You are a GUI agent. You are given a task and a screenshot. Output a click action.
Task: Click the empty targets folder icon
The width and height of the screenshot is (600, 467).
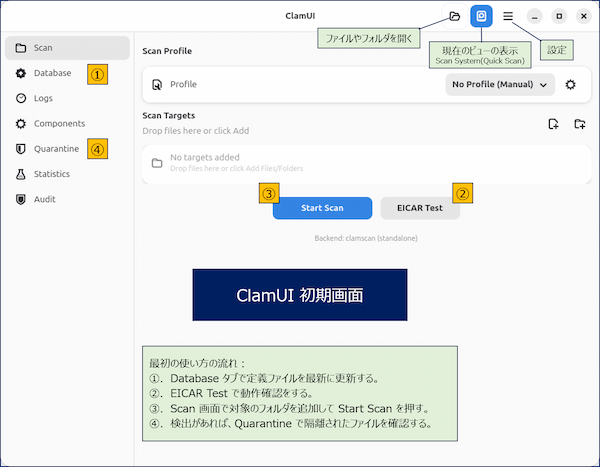[x=157, y=163]
